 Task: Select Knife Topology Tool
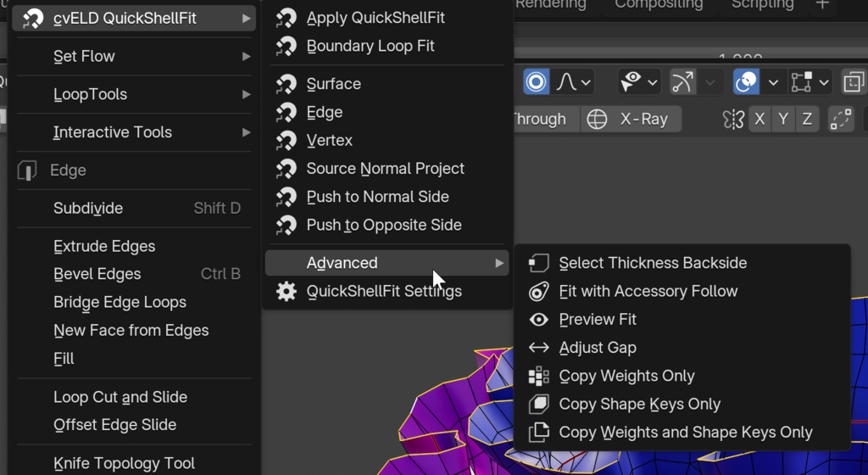click(135, 463)
